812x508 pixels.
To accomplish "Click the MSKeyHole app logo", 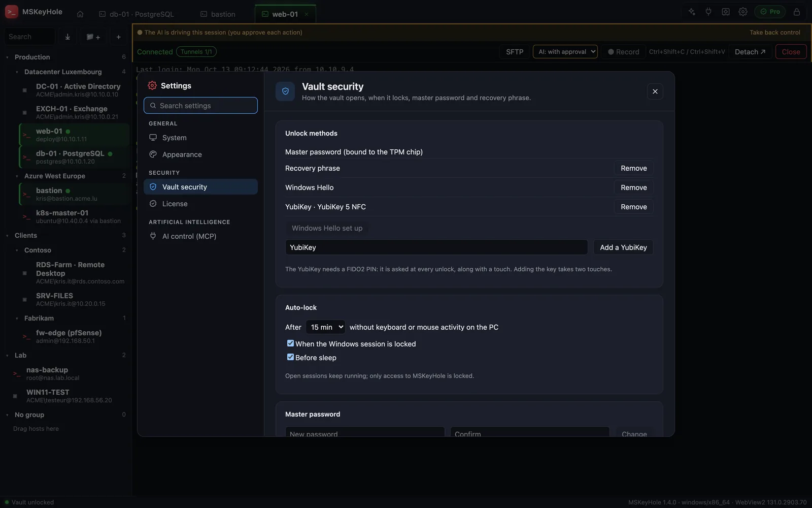I will coord(12,12).
